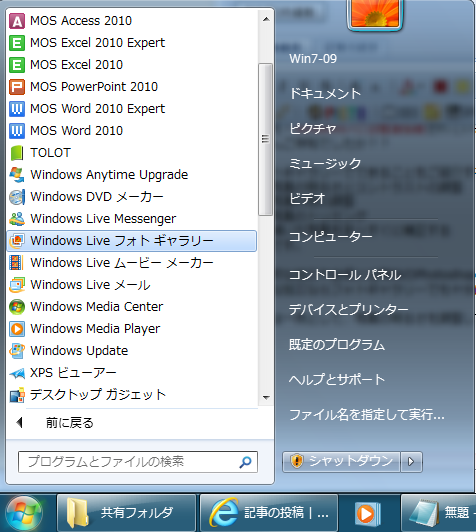Viewport: 476px width, 532px height.
Task: Click the MOS Word 2010 Expert icon
Action: (17, 109)
